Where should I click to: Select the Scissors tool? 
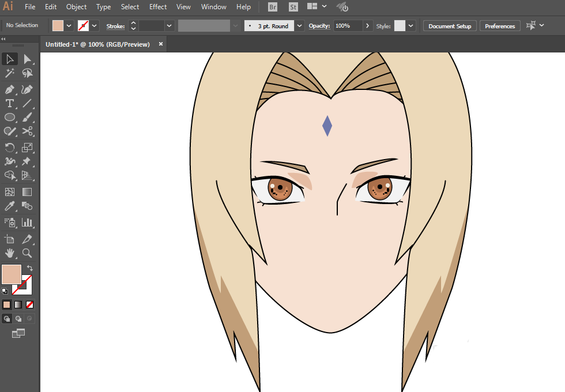(x=27, y=131)
